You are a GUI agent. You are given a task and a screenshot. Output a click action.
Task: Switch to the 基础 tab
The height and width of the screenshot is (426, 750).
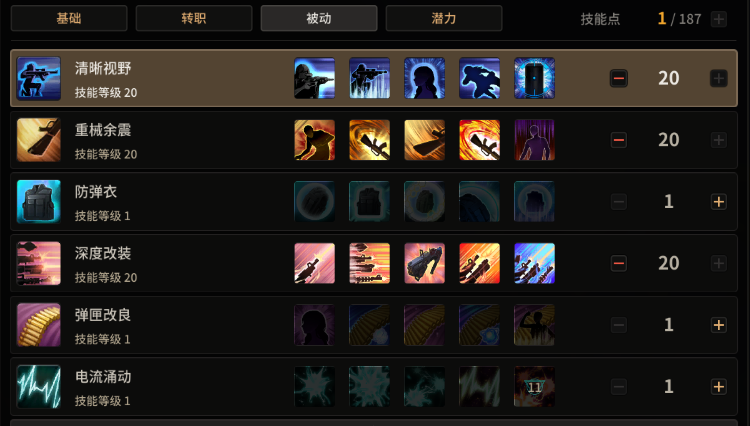tap(69, 18)
